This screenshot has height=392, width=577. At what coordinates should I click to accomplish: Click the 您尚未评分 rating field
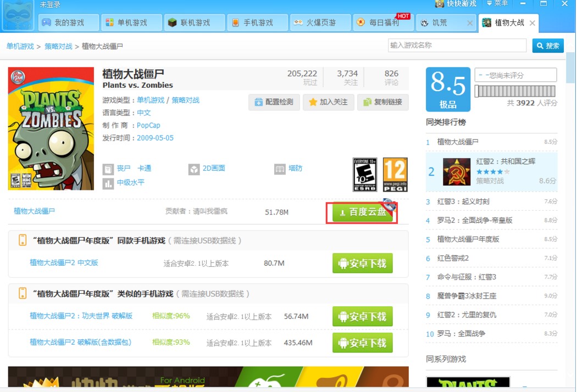tap(515, 75)
